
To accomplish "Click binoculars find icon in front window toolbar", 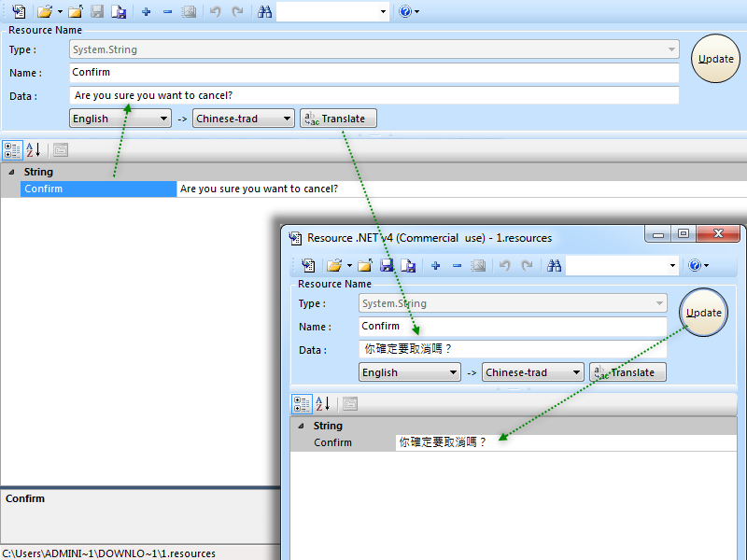I will point(554,265).
